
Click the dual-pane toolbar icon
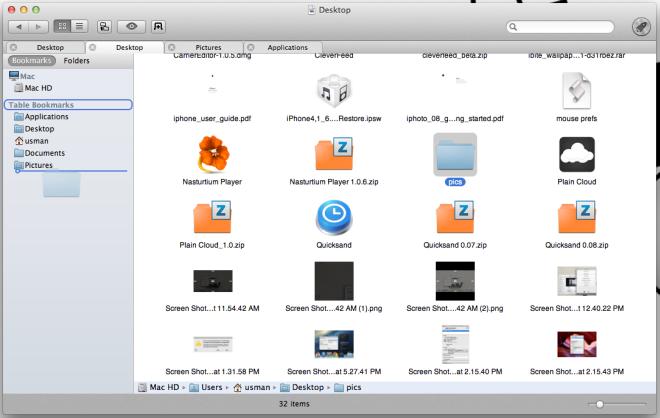104,27
